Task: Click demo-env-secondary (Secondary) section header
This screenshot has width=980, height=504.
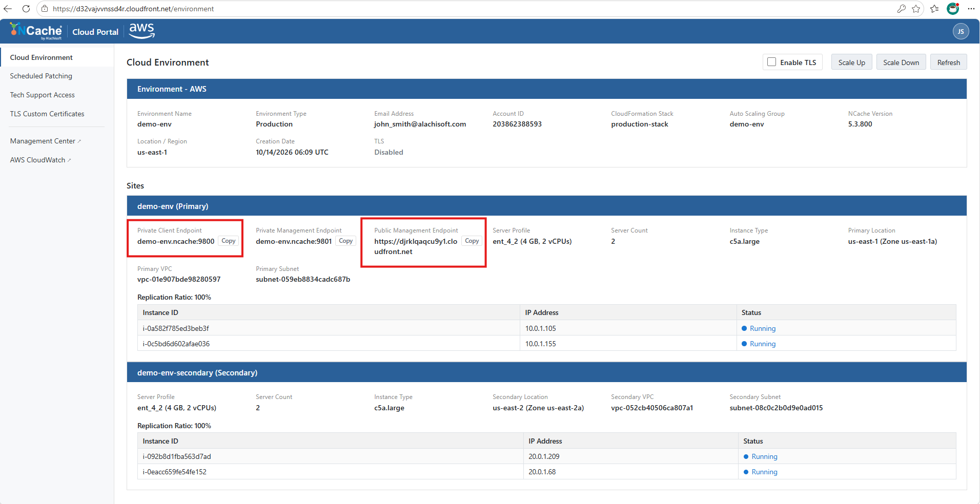Action: coord(546,372)
